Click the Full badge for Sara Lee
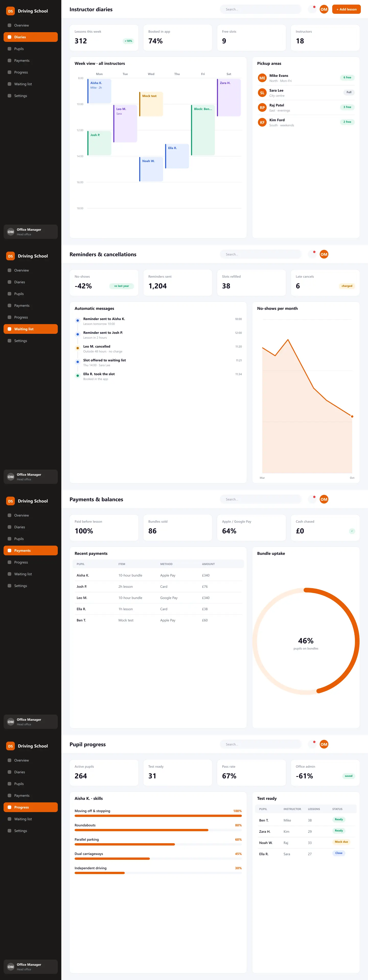 pos(349,92)
